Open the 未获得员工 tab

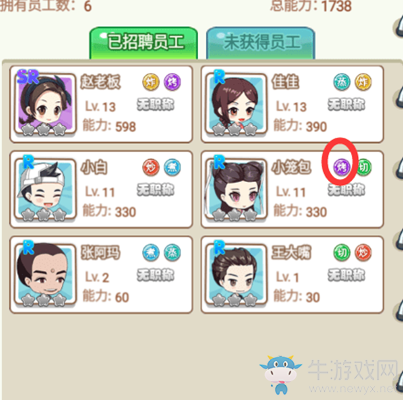click(x=260, y=43)
